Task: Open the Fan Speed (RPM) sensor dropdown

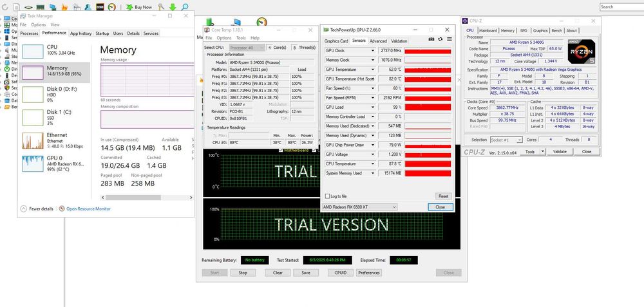Action: pyautogui.click(x=373, y=98)
